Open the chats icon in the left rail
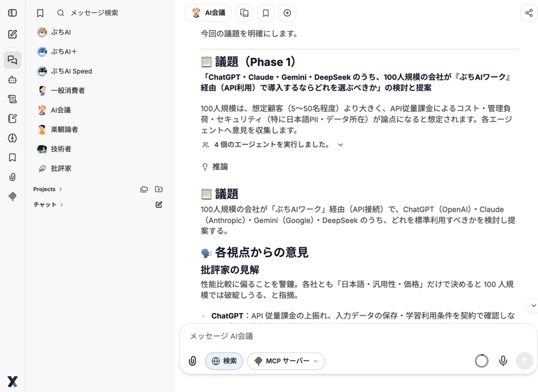Image resolution: width=538 pixels, height=392 pixels. click(x=12, y=60)
